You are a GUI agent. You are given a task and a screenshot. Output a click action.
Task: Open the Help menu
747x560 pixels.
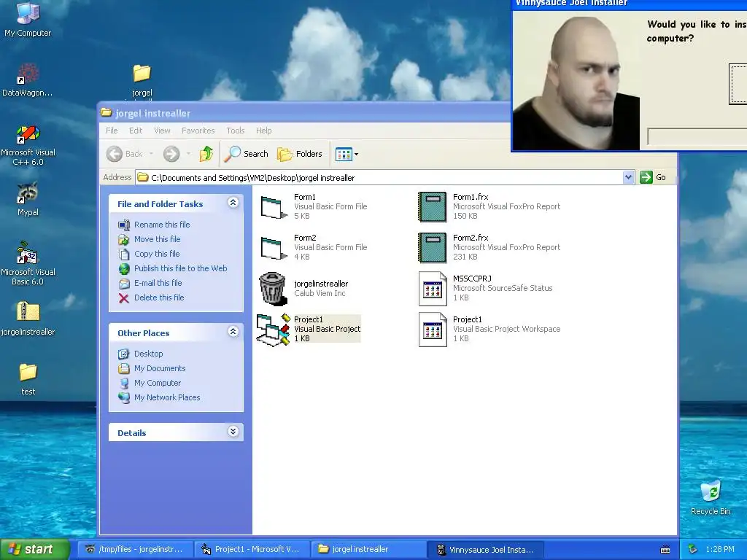(x=263, y=131)
